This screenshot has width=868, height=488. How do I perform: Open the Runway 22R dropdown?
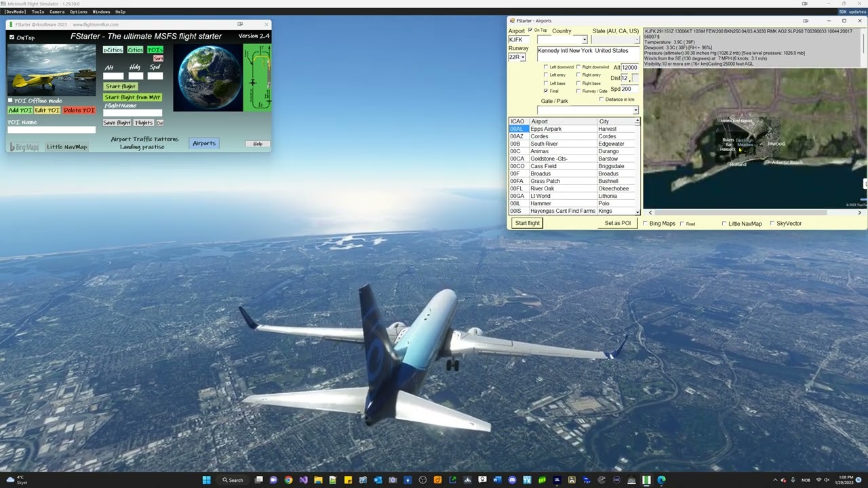click(522, 57)
